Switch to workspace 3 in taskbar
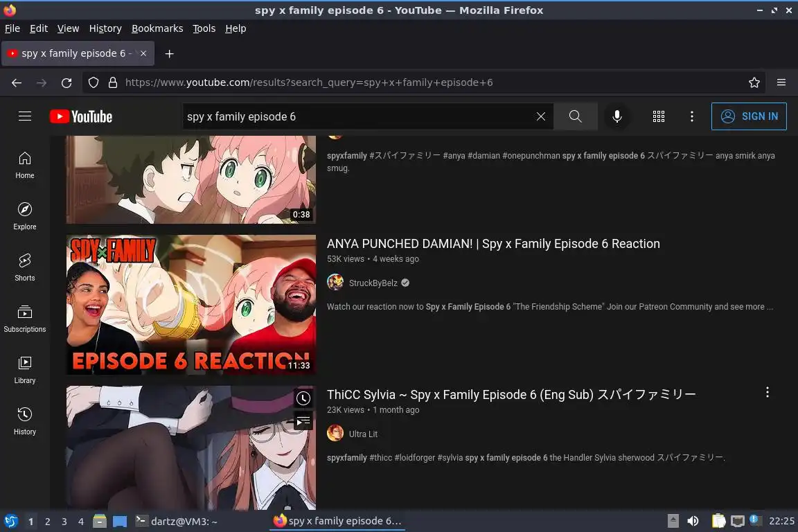Image resolution: width=798 pixels, height=532 pixels. [x=64, y=522]
